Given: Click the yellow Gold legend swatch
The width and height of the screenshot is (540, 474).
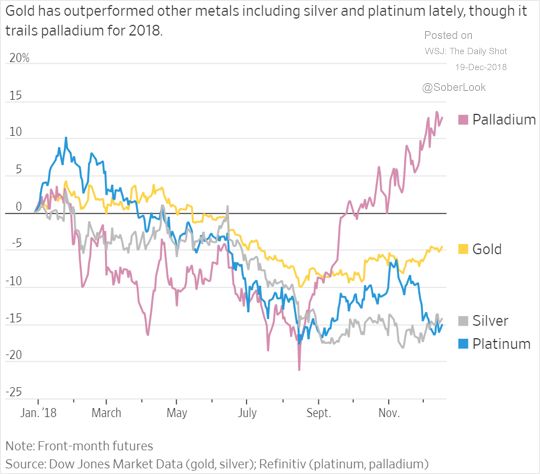Looking at the screenshot, I should pyautogui.click(x=463, y=249).
